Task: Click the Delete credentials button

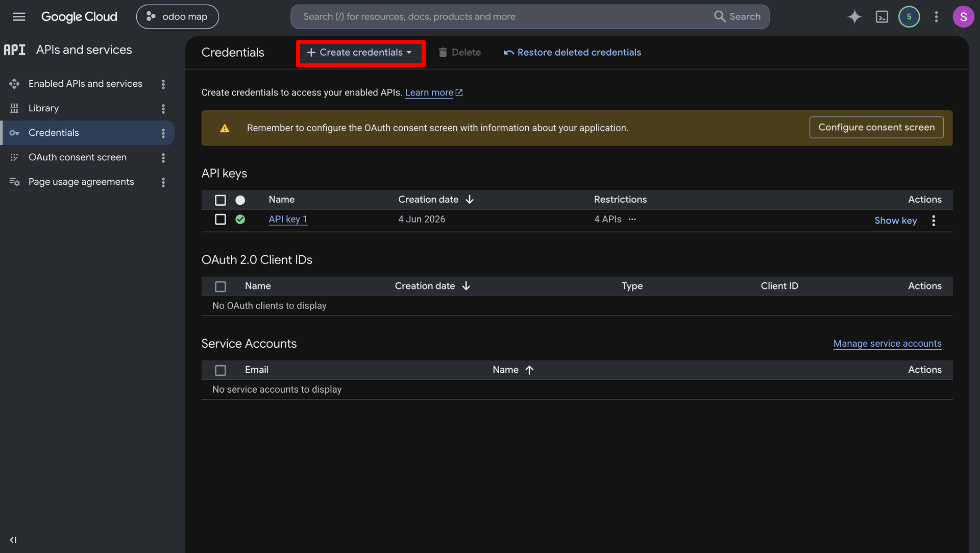Action: click(459, 53)
